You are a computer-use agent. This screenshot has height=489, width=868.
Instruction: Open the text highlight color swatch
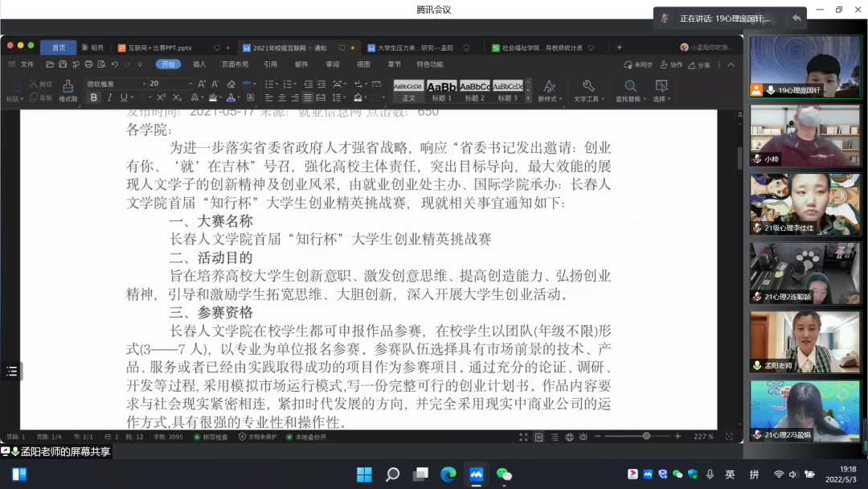(213, 98)
